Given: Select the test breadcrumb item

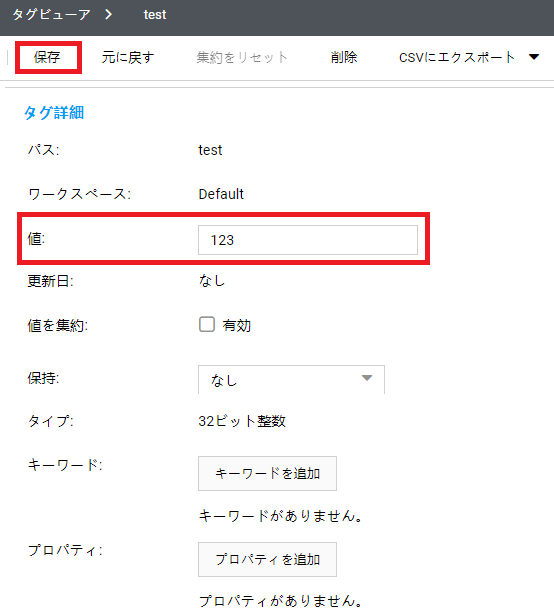Looking at the screenshot, I should (155, 15).
